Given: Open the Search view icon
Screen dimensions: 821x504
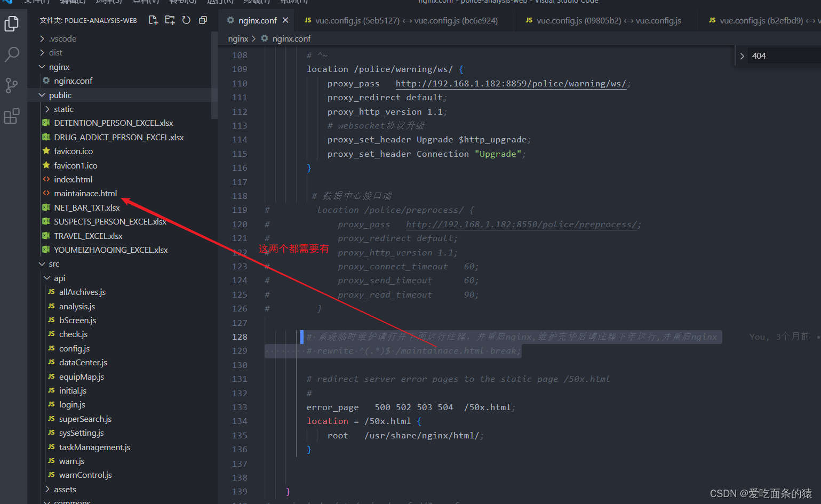Looking at the screenshot, I should tap(12, 54).
